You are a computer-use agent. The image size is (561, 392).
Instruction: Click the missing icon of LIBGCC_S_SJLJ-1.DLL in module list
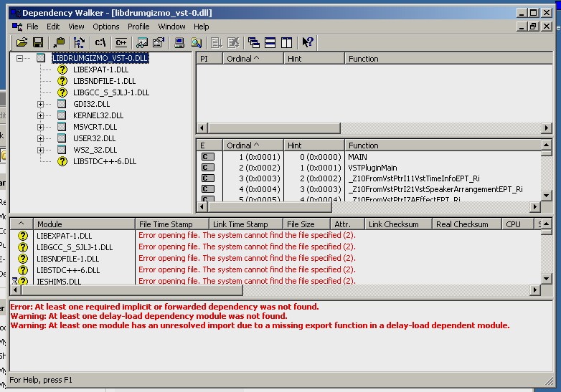(23, 247)
